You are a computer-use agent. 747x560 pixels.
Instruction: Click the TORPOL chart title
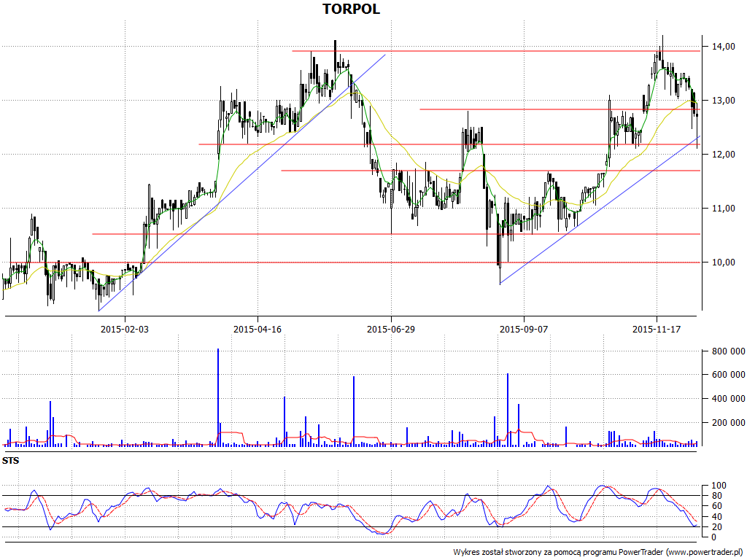(x=351, y=9)
